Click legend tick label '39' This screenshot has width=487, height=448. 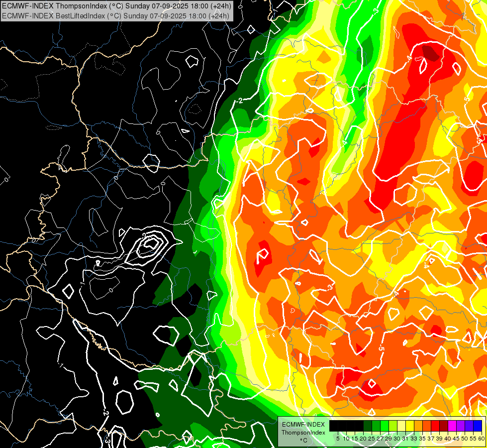tap(440, 439)
